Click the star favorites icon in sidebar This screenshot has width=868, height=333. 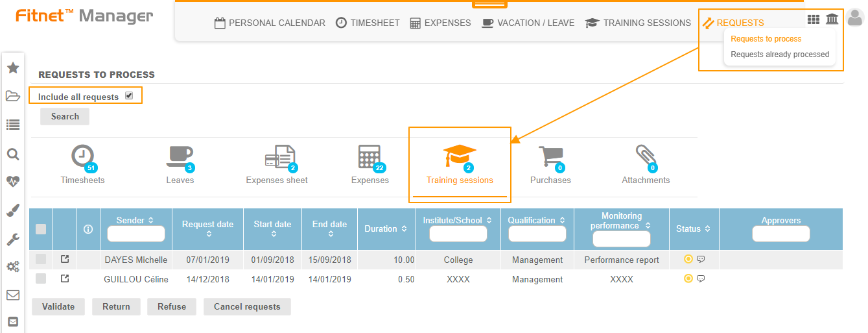12,68
